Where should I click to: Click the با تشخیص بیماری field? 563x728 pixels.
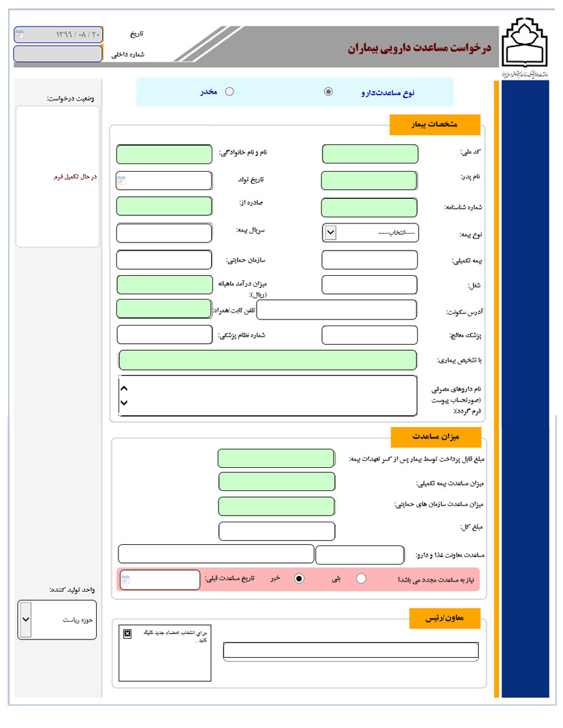268,360
